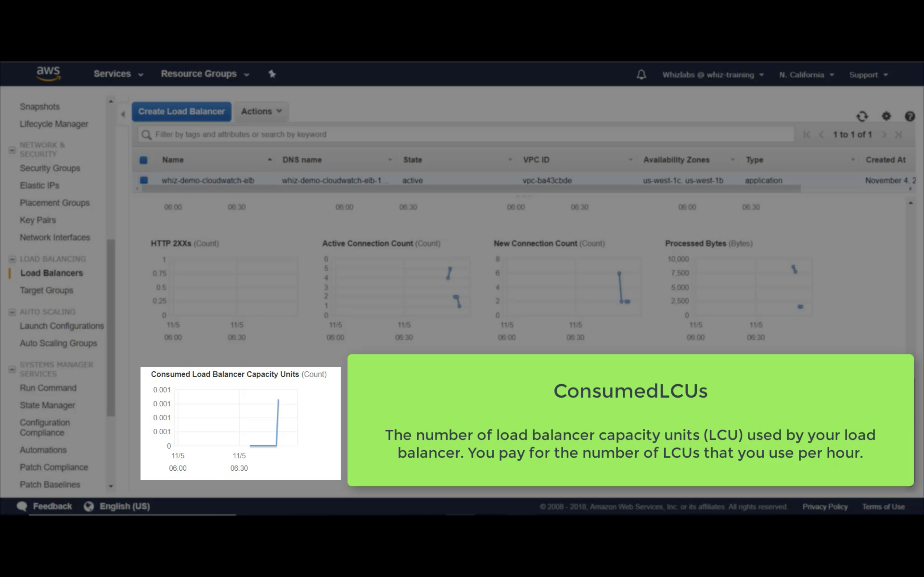The height and width of the screenshot is (577, 924).
Task: Click the AWS logo home icon
Action: [48, 73]
